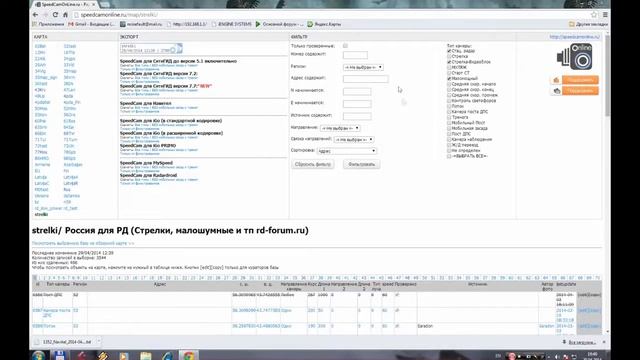Screen dimensions: 640x360
Task: Open the Регион dropdown
Action: tap(363, 67)
